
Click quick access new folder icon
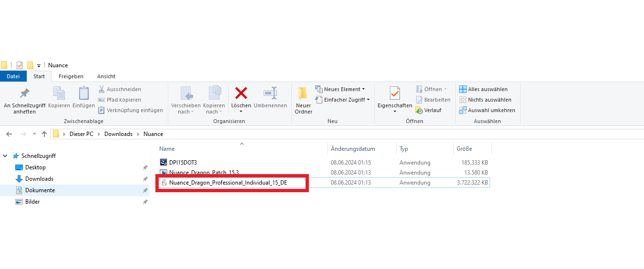tap(30, 65)
